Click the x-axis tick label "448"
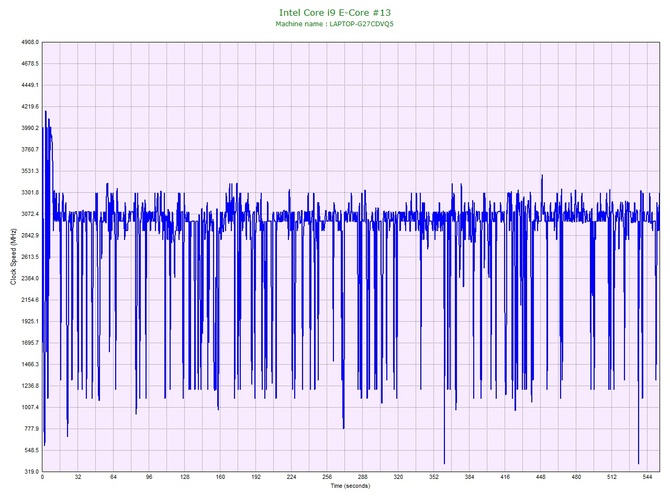 (541, 477)
